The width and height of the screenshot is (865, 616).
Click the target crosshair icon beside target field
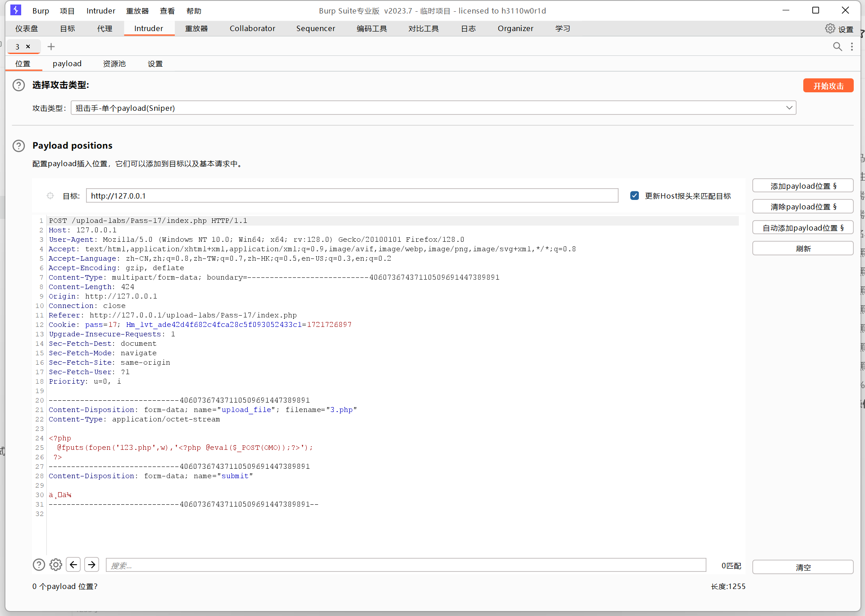(x=50, y=196)
